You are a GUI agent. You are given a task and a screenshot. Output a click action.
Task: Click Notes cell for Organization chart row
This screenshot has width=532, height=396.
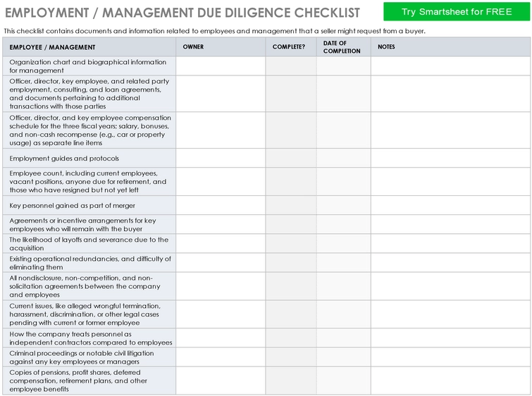pyautogui.click(x=450, y=66)
